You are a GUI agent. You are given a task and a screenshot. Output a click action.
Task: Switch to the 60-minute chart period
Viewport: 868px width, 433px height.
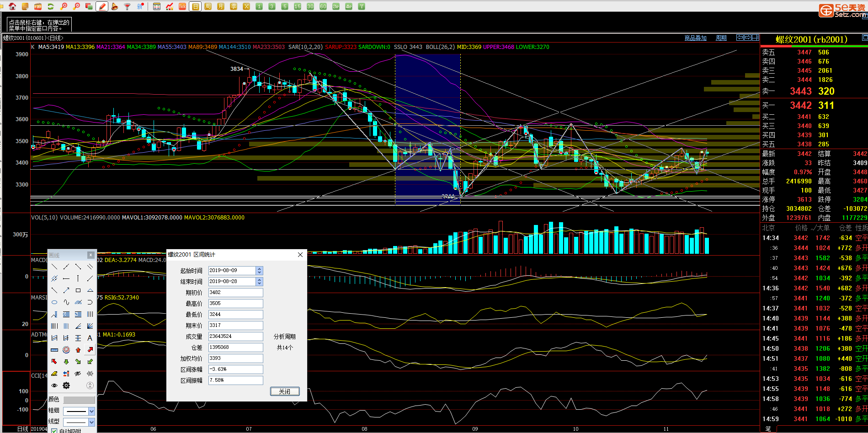click(x=323, y=6)
